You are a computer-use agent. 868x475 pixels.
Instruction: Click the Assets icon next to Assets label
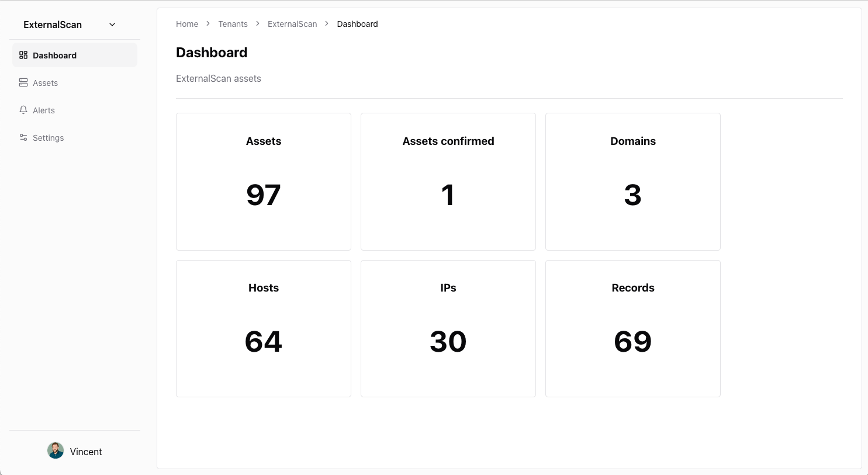[23, 82]
